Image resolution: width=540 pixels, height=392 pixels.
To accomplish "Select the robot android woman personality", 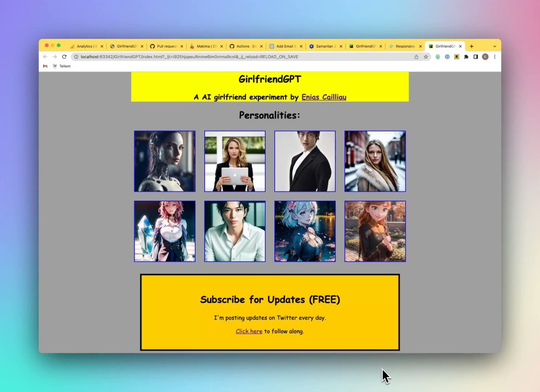I will (x=165, y=161).
